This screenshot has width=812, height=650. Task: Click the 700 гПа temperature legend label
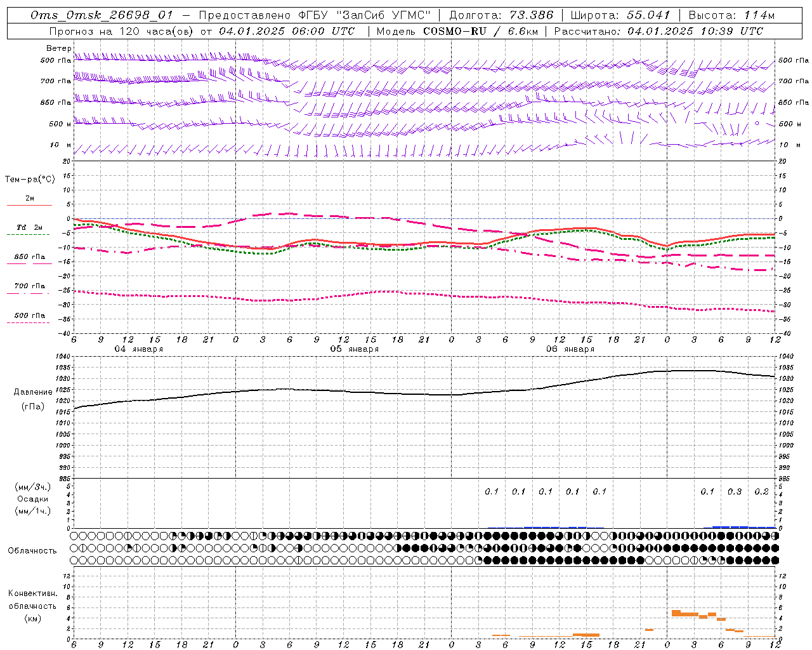click(30, 286)
